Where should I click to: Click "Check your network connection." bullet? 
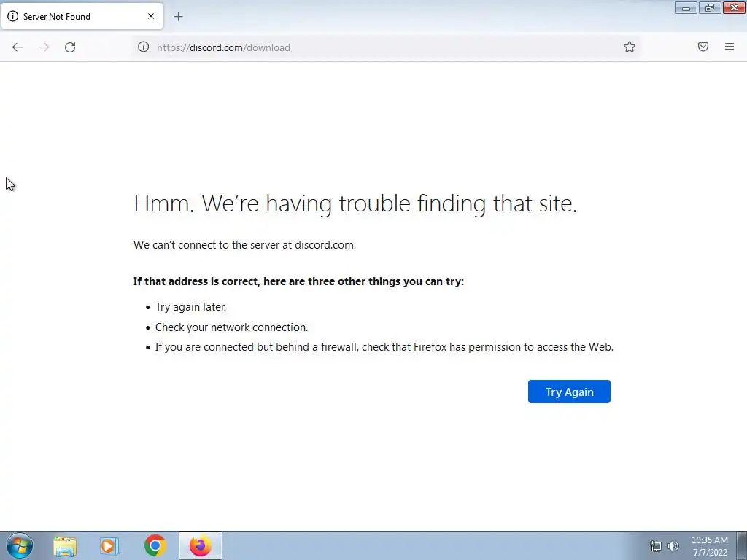231,327
